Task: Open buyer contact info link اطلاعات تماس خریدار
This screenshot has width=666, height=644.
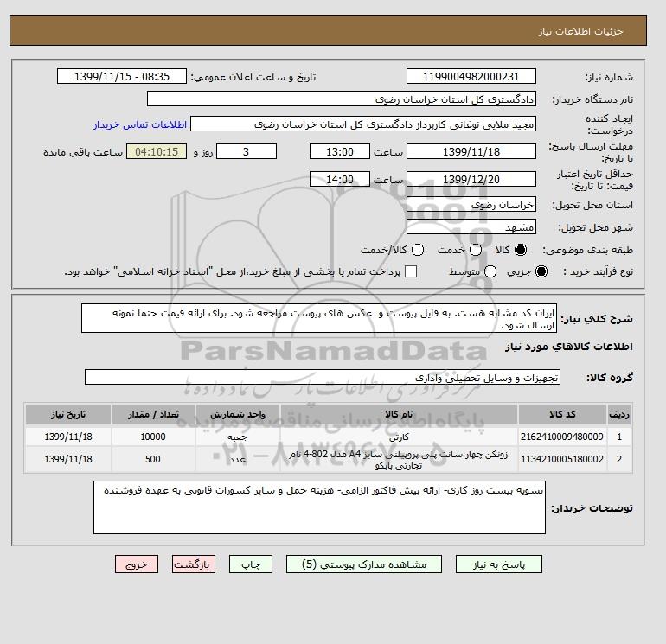Action: click(x=140, y=124)
